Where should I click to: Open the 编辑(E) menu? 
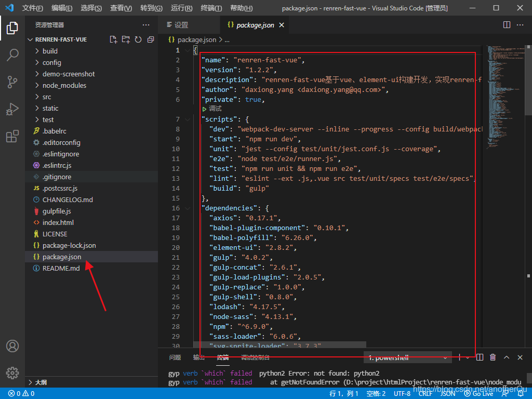(x=62, y=8)
